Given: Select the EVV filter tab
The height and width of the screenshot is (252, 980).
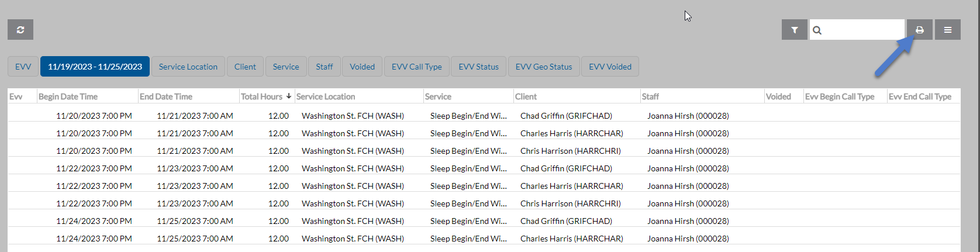Looking at the screenshot, I should [23, 67].
